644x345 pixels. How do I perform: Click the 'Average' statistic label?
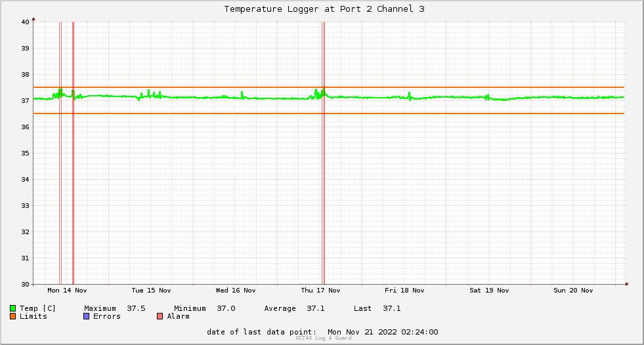point(280,308)
